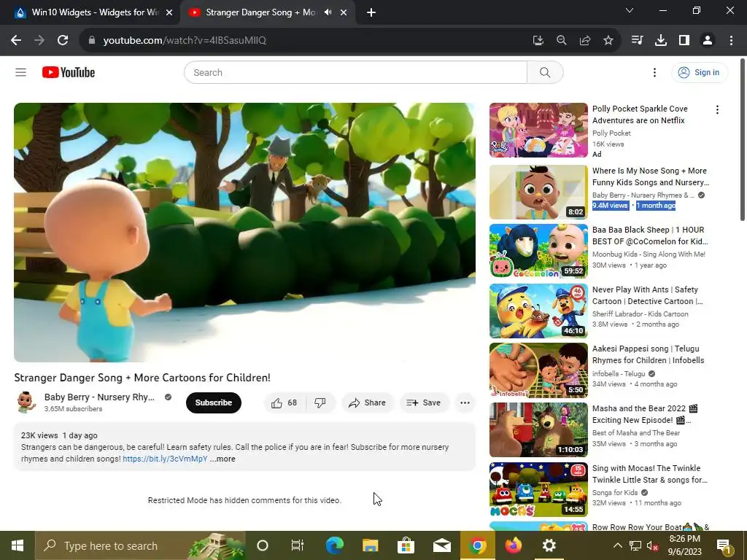The width and height of the screenshot is (747, 560).
Task: Reload the YouTube page
Action: coord(63,41)
